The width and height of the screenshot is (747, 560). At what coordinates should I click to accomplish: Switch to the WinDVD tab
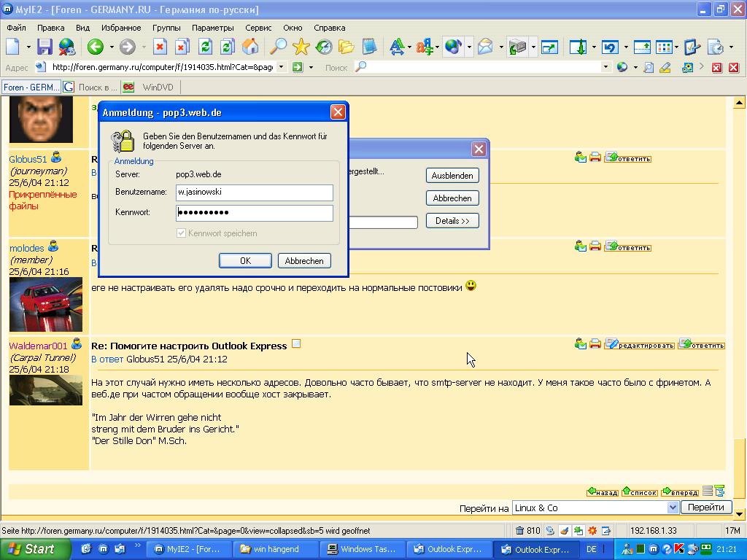[x=152, y=87]
